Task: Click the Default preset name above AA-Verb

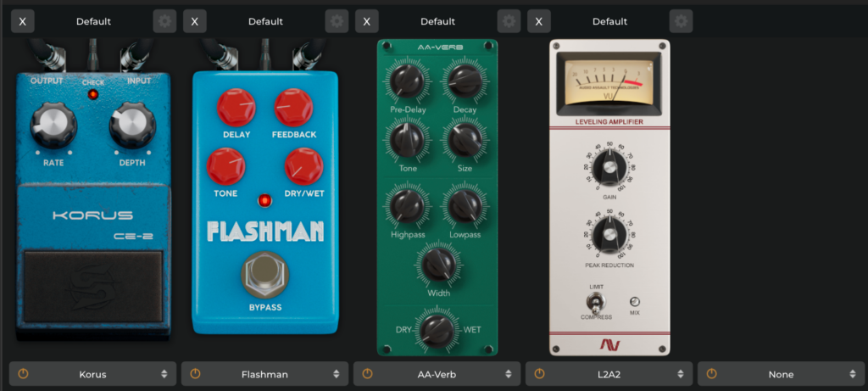Action: pos(437,21)
